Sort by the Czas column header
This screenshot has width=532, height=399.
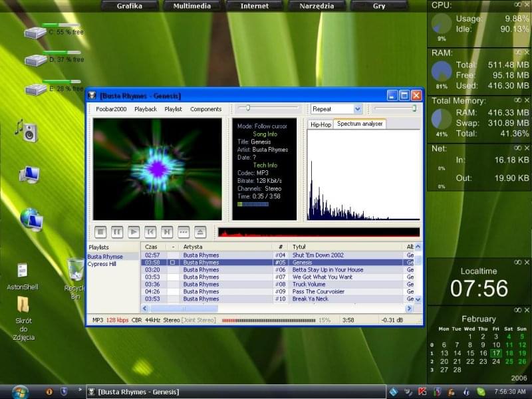[x=154, y=247]
